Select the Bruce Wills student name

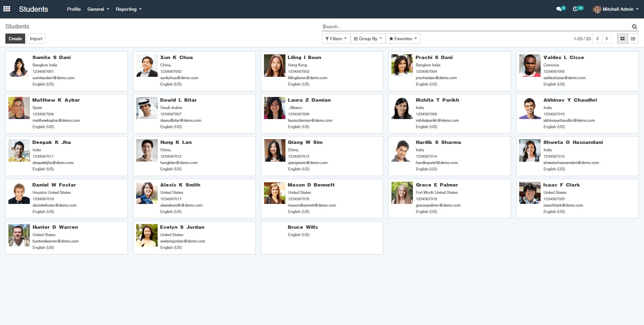pyautogui.click(x=303, y=227)
